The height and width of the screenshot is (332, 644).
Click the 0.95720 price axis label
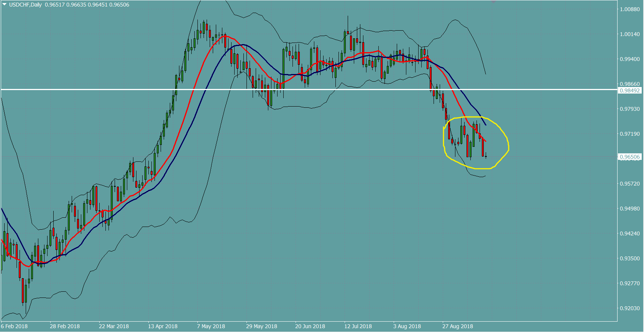pos(630,184)
